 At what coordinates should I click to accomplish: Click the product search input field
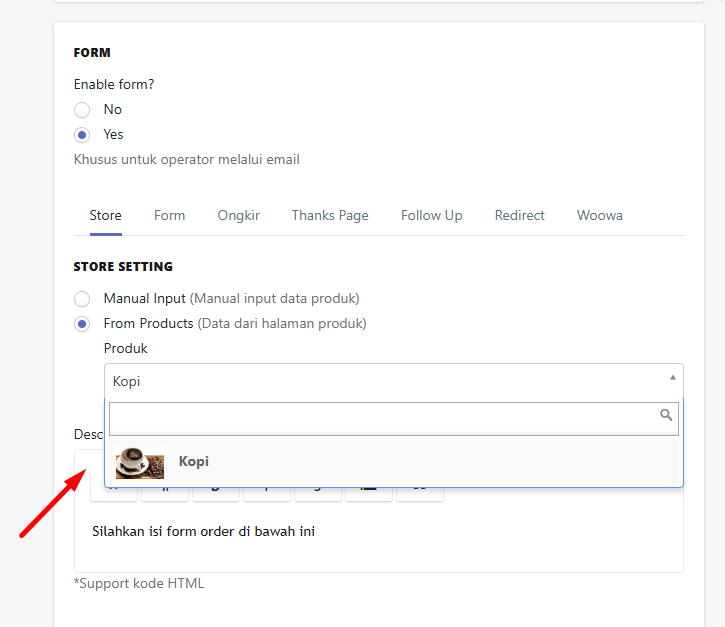tap(394, 418)
